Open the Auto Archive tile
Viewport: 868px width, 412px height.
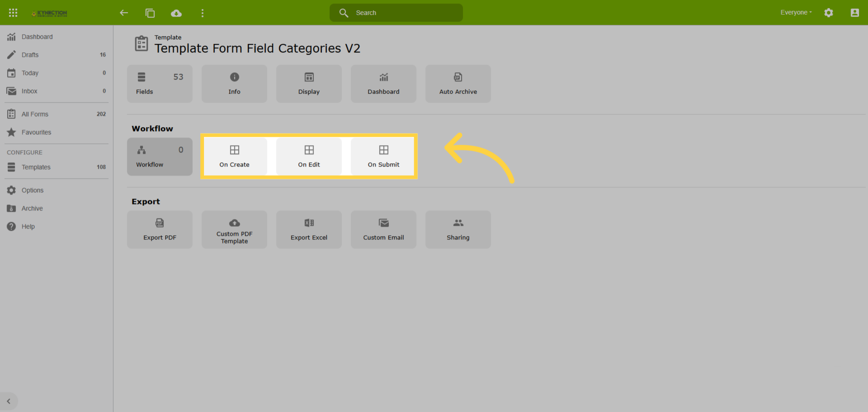pyautogui.click(x=458, y=84)
